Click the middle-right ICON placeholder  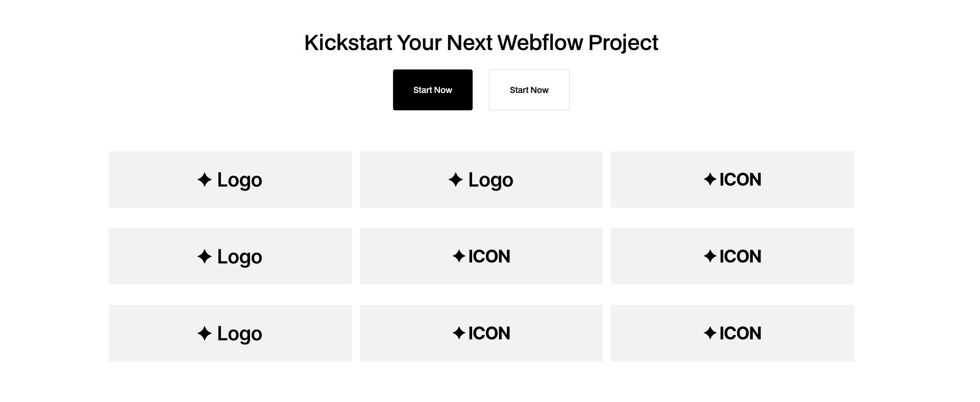tap(732, 256)
